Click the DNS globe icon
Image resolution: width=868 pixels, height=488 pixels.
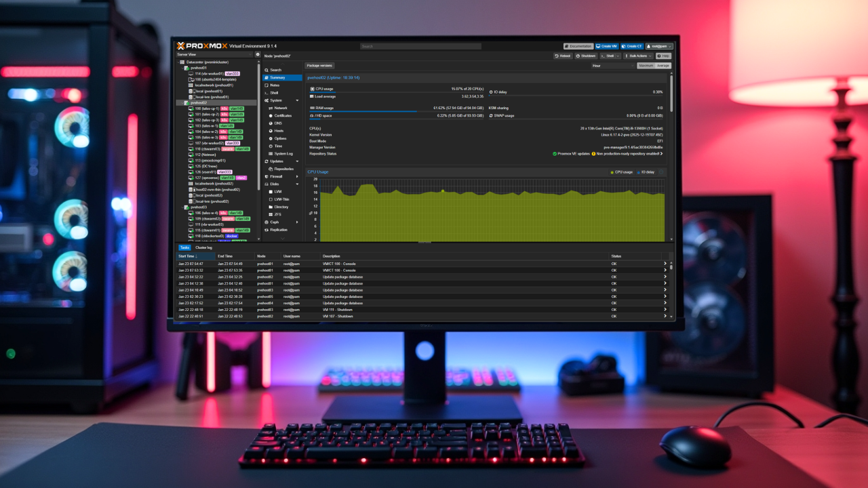coord(271,123)
